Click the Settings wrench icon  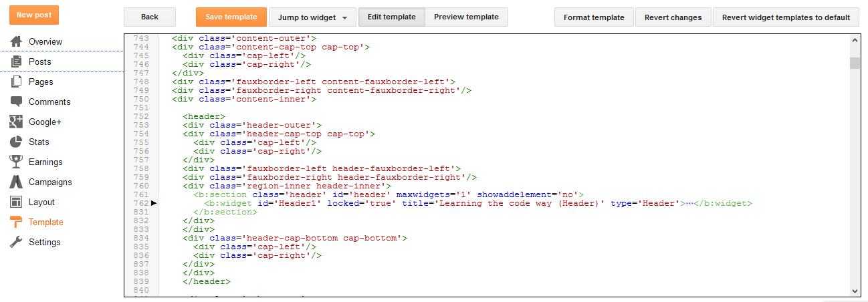point(17,242)
